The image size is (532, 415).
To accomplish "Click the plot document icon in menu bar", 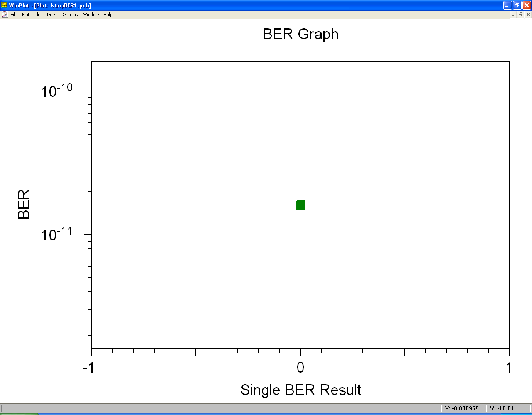I will 5,15.
